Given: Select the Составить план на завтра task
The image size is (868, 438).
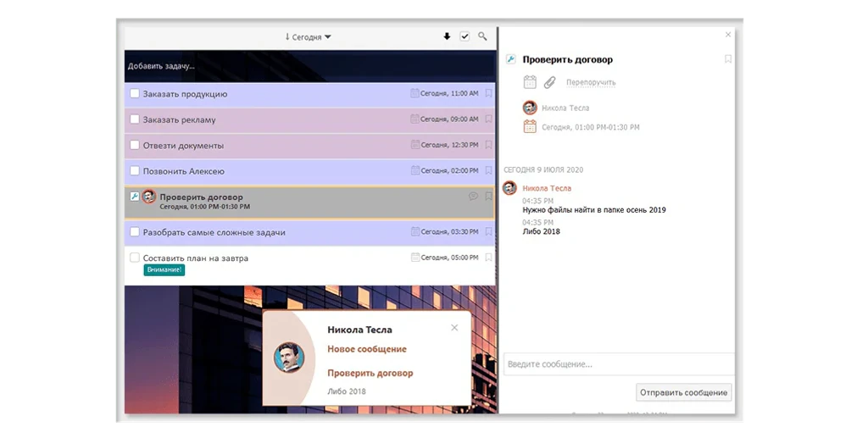Looking at the screenshot, I should click(x=196, y=258).
